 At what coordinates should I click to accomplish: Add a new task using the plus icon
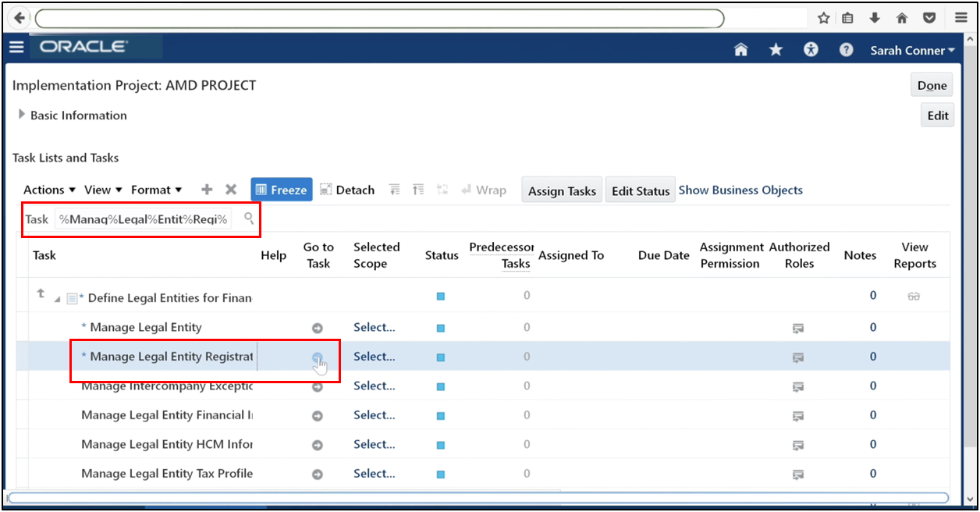206,189
